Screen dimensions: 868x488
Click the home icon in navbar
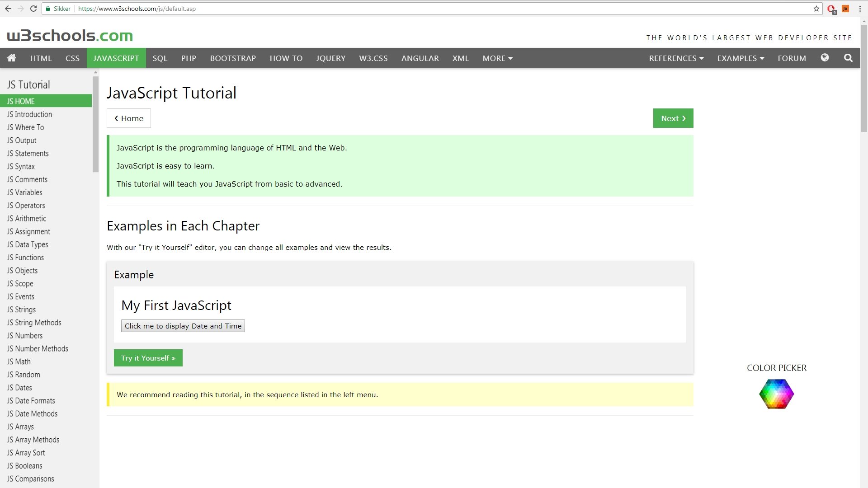pos(12,58)
